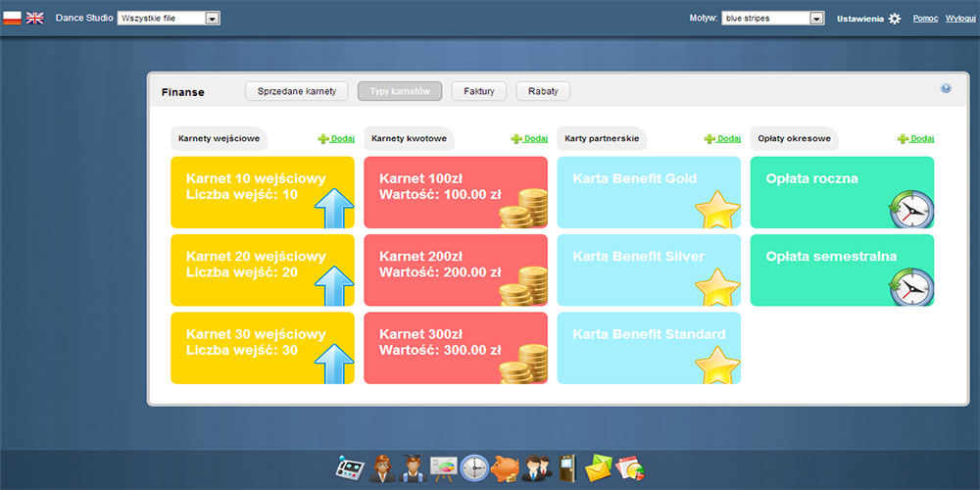
Task: Add new Karnety kwotowe via Dodaj
Action: [529, 139]
